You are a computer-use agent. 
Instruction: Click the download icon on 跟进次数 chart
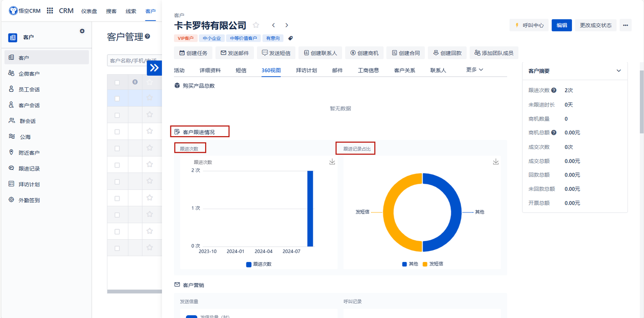point(332,162)
